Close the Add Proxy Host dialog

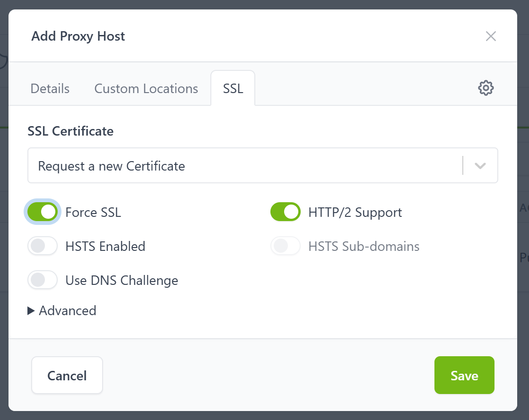[491, 36]
